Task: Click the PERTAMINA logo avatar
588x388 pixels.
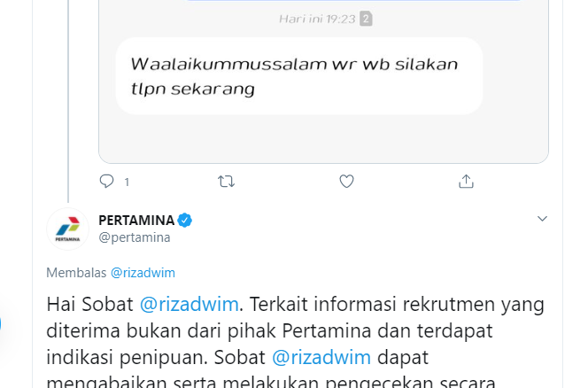Action: point(68,229)
